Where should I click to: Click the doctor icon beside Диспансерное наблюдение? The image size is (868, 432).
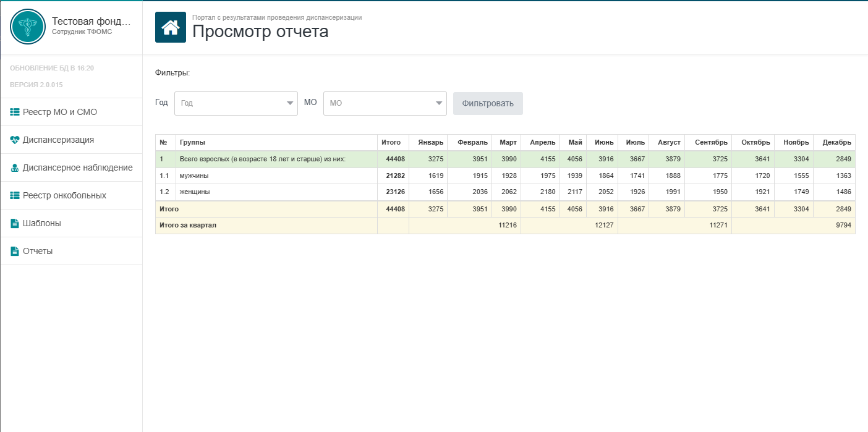click(x=15, y=168)
